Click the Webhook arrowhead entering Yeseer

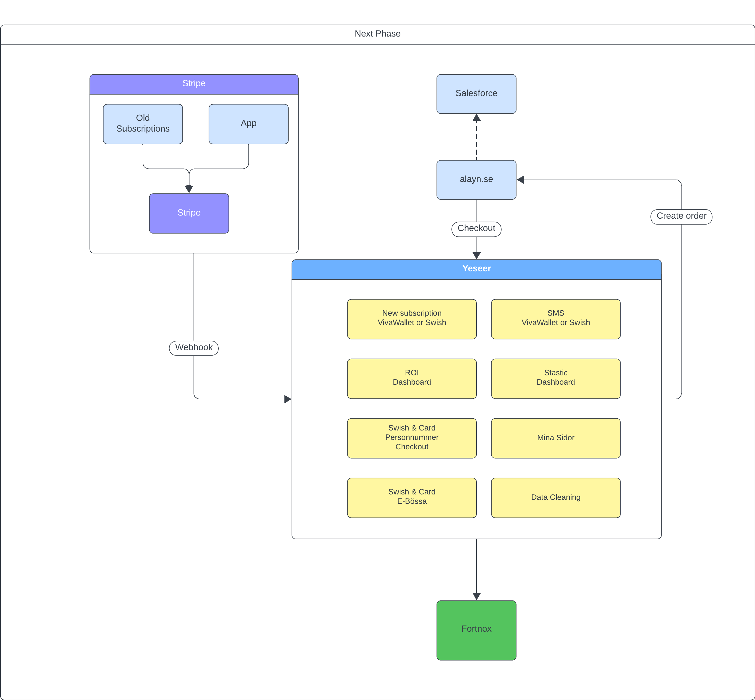pyautogui.click(x=287, y=399)
